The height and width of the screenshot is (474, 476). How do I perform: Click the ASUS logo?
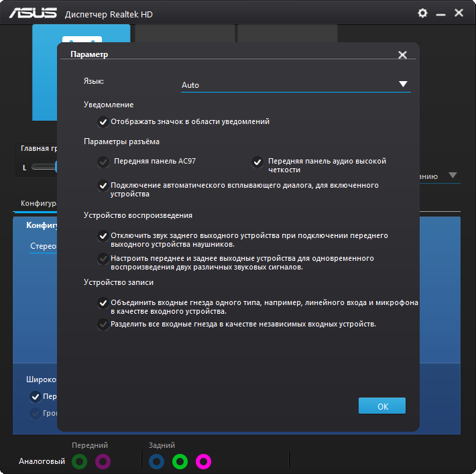(32, 13)
